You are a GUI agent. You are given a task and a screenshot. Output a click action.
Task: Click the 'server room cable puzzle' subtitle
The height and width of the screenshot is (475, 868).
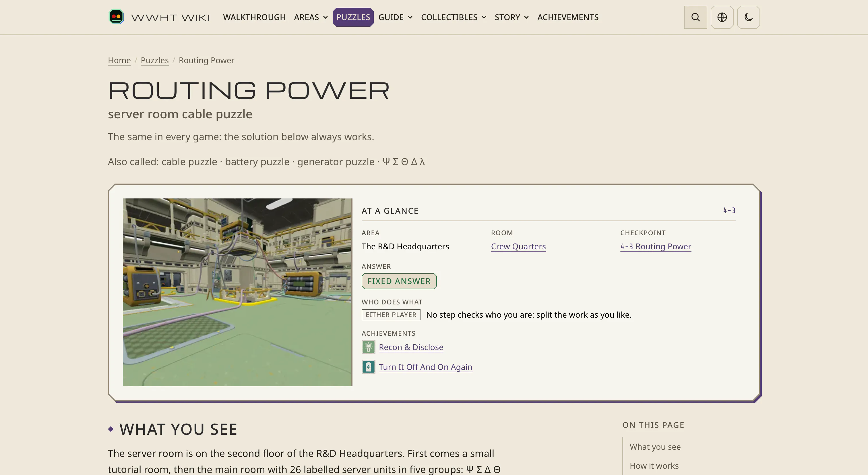(x=180, y=114)
